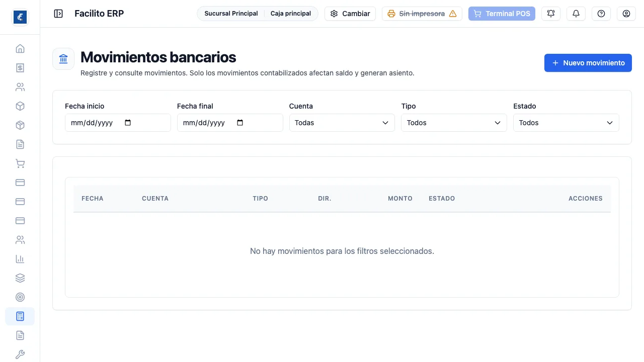This screenshot has height=362, width=644.
Task: Expand the Estado filter dropdown
Action: (x=566, y=123)
